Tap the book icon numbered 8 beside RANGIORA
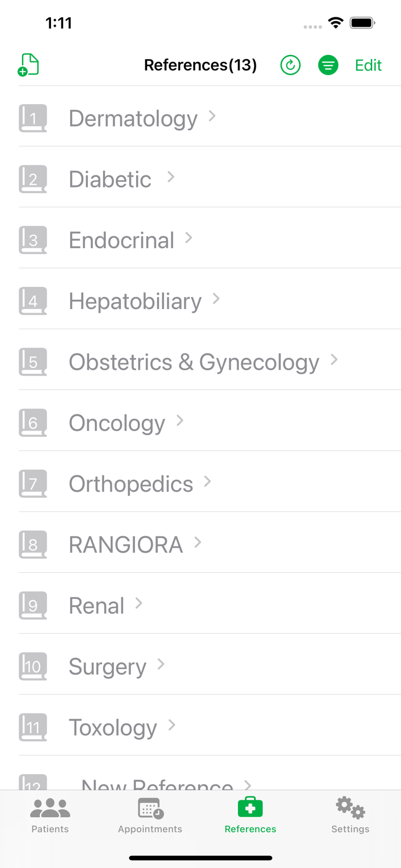401x868 pixels. tap(32, 545)
